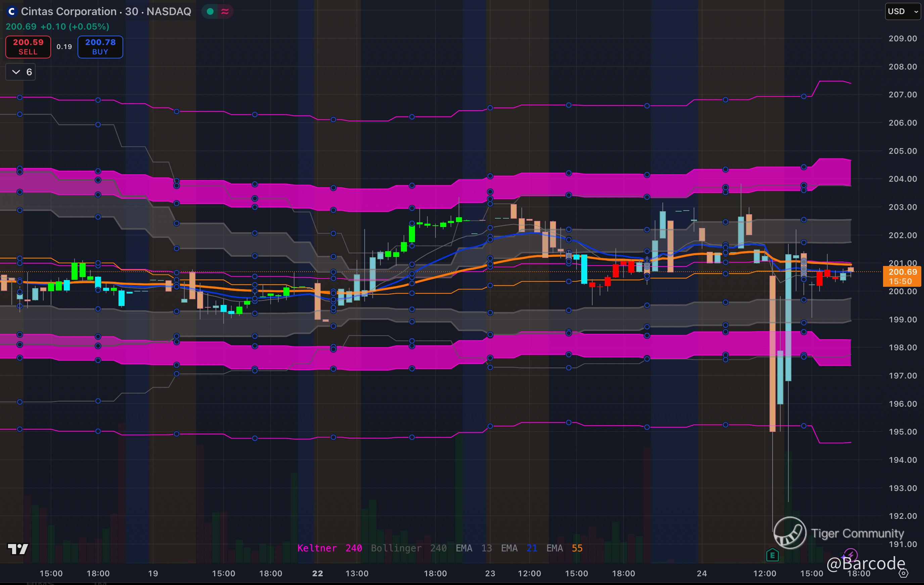Click the Bollinger 240 indicator label
924x585 pixels.
[x=408, y=548]
